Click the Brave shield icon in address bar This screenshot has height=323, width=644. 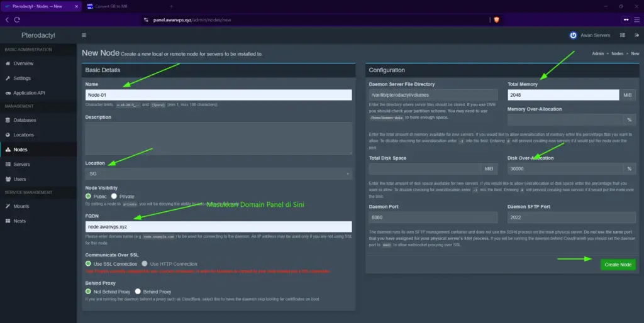pyautogui.click(x=497, y=19)
